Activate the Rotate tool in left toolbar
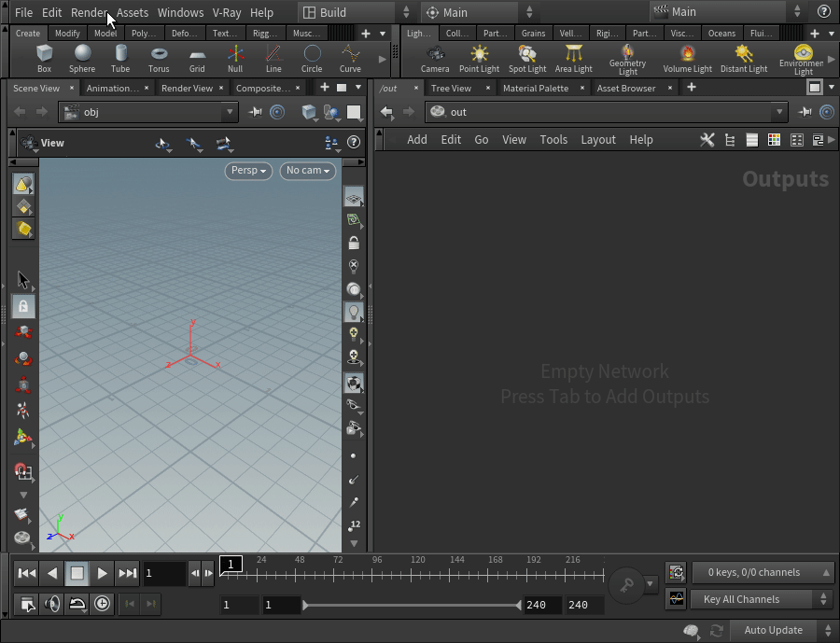840x643 pixels. click(23, 358)
